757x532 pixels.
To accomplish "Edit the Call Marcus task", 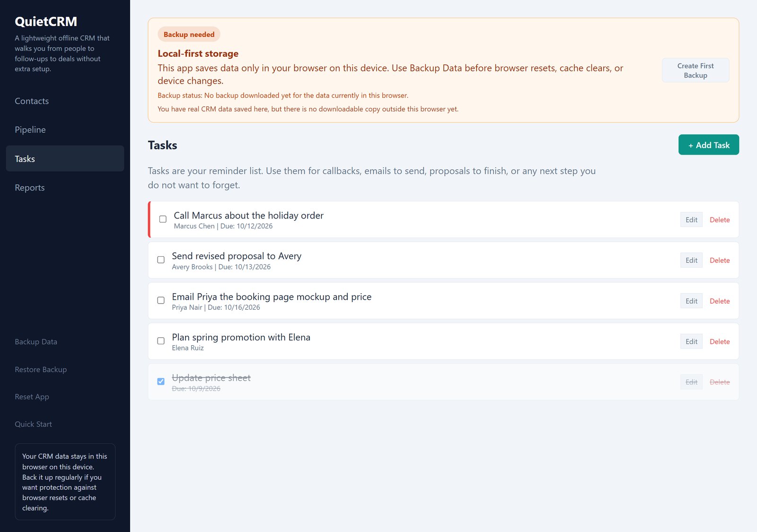I will 691,220.
